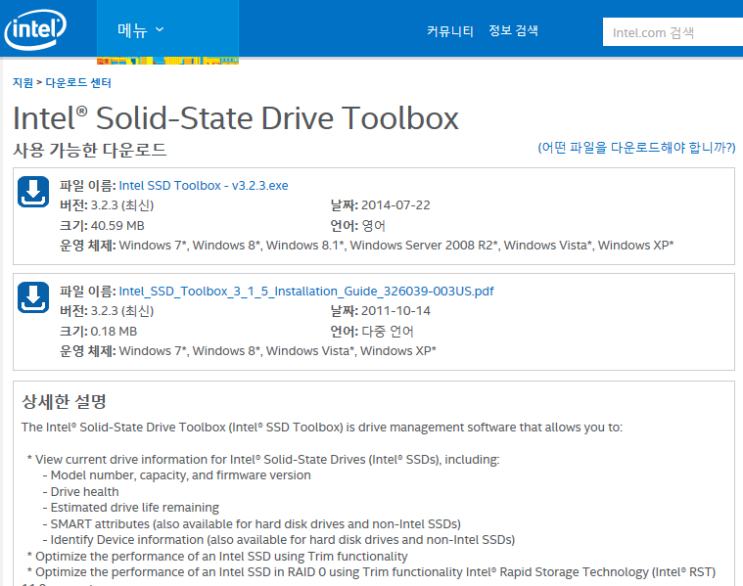Screen dimensions: 743x586
Task: Select the line 'View current drive information for Intel® Solid-State Drives'
Action: 263,460
